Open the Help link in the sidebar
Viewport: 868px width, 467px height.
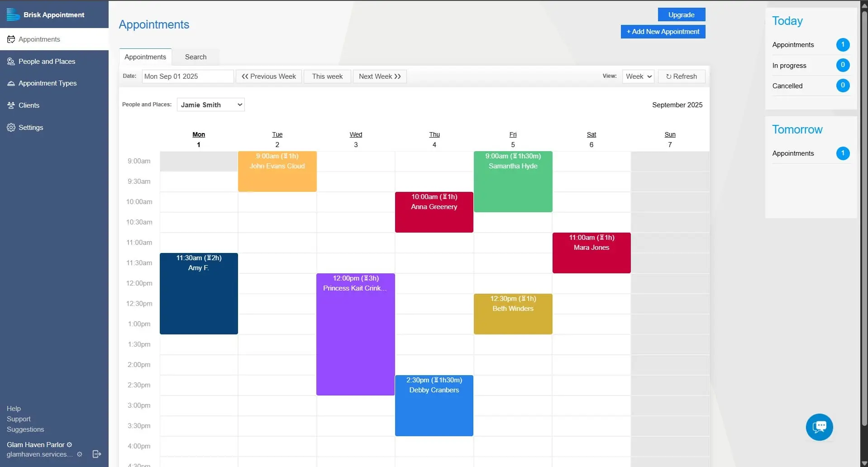pyautogui.click(x=14, y=409)
